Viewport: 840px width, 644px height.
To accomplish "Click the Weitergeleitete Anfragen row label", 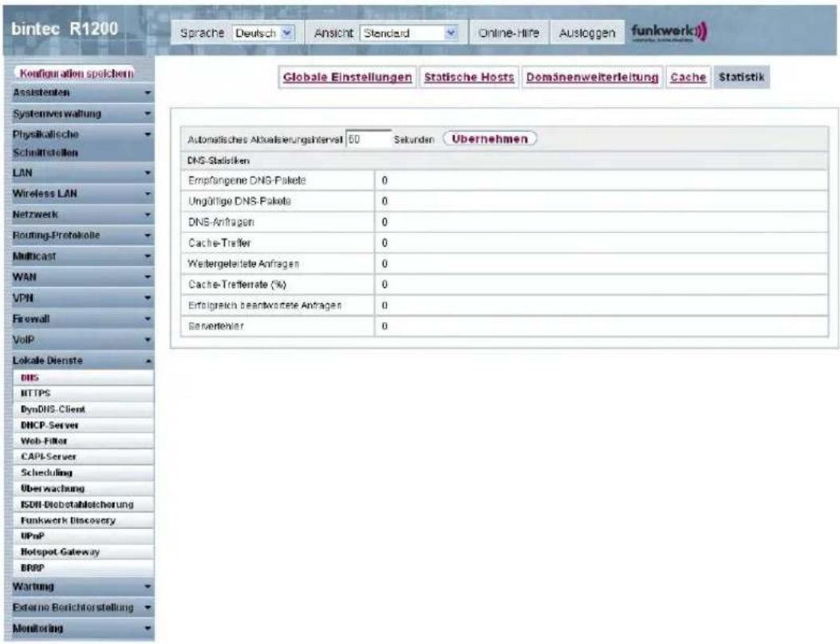I will 243,264.
